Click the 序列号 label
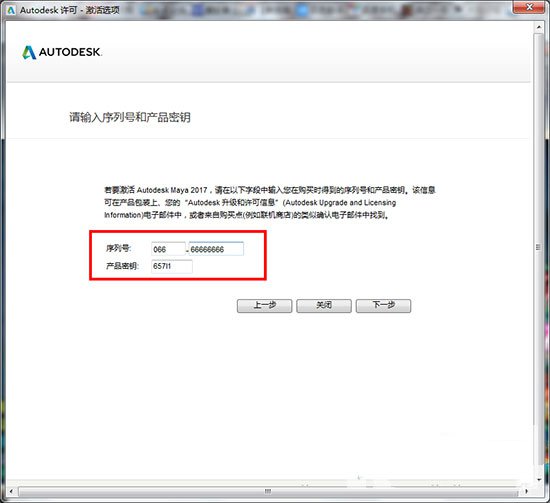 coord(119,248)
